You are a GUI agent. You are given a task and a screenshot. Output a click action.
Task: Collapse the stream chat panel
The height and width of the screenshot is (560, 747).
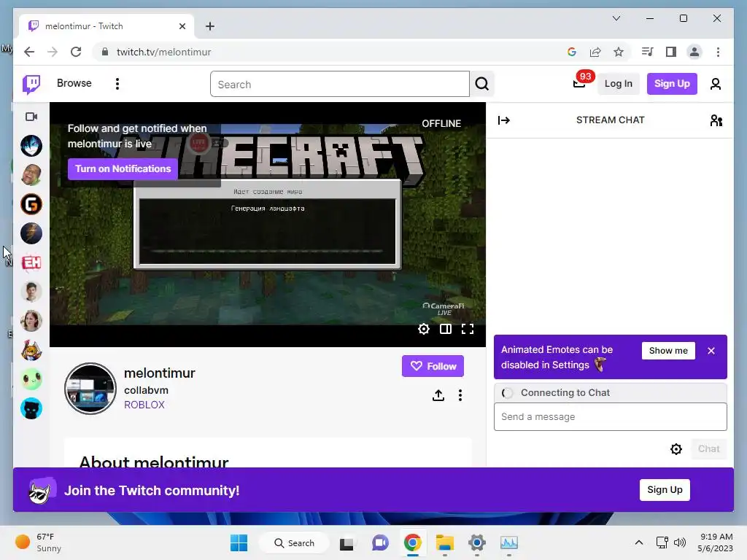click(x=503, y=120)
